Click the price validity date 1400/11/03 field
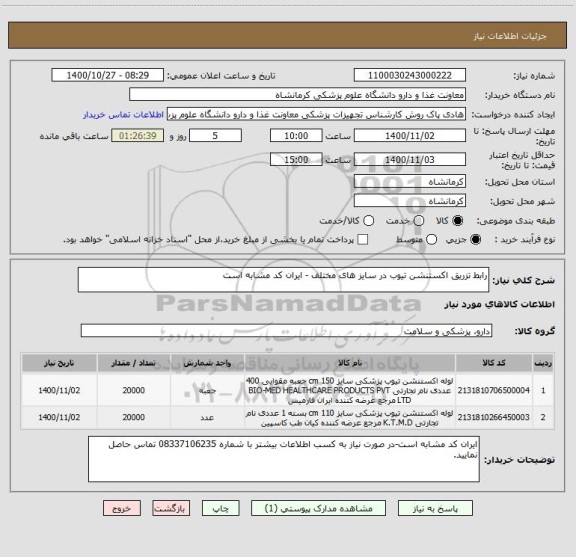Screen dimensions: 576x557 pyautogui.click(x=410, y=160)
